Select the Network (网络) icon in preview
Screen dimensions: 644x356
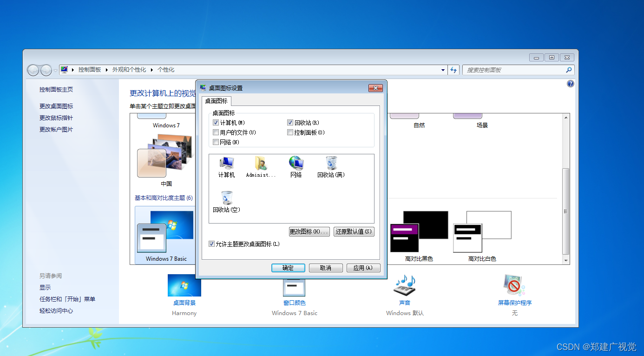[296, 167]
